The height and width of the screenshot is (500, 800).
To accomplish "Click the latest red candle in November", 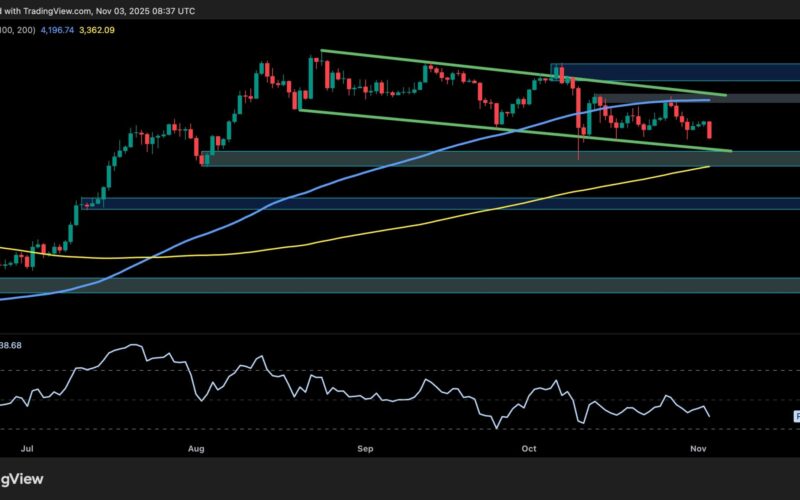I will (710, 131).
